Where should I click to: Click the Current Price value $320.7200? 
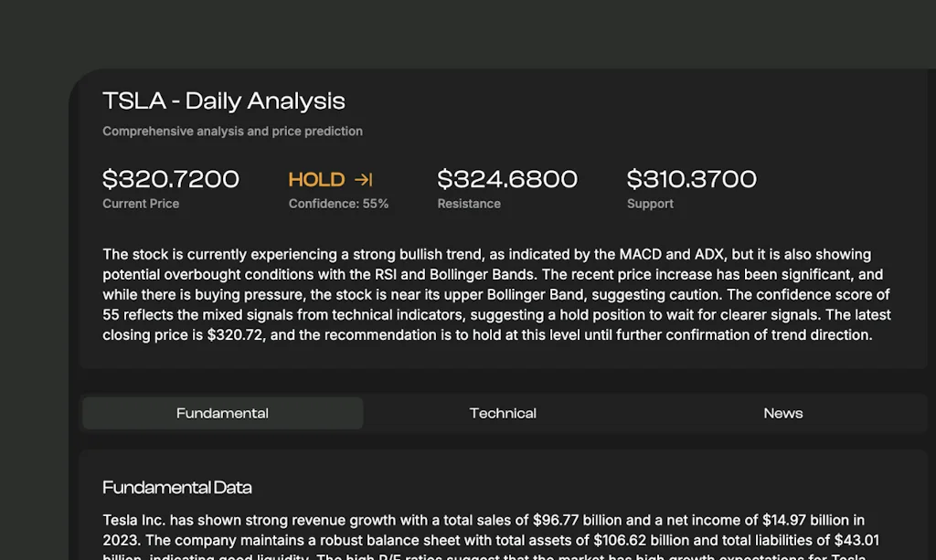171,179
